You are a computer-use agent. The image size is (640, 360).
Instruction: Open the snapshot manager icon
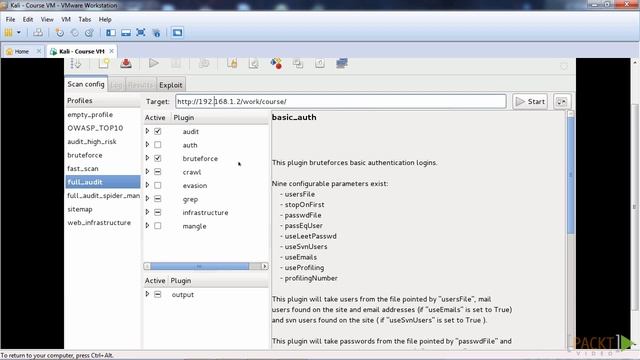[x=89, y=33]
